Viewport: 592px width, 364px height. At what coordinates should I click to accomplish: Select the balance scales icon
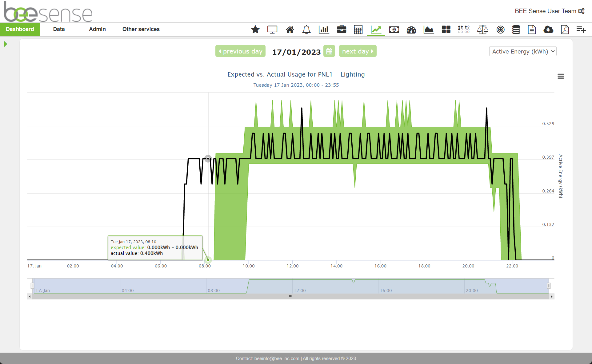482,30
